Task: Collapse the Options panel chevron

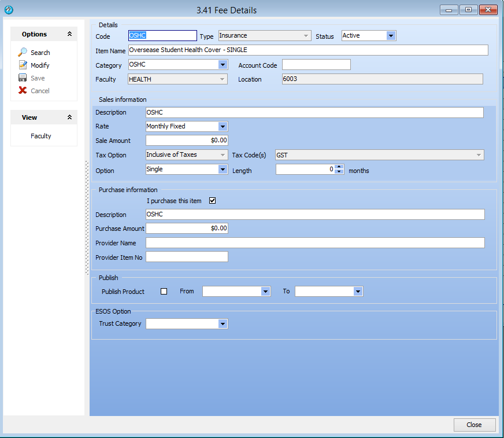Action: coord(69,34)
